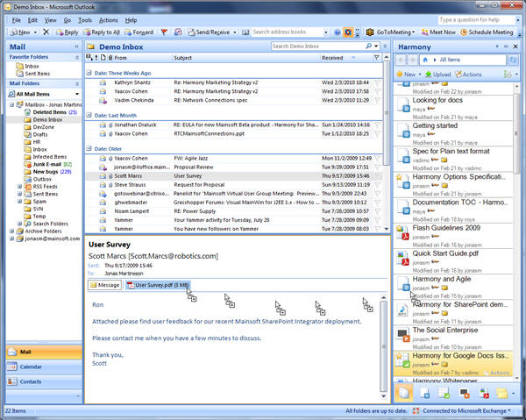Click the Harmony Upload button

click(x=438, y=75)
